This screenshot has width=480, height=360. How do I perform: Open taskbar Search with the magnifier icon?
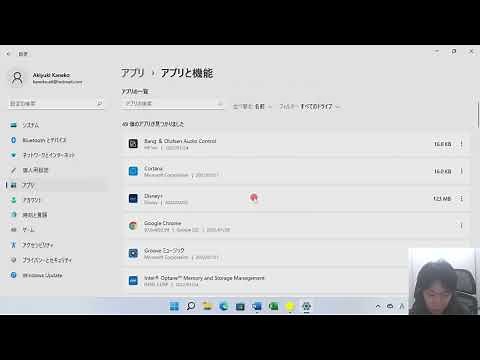tap(191, 306)
